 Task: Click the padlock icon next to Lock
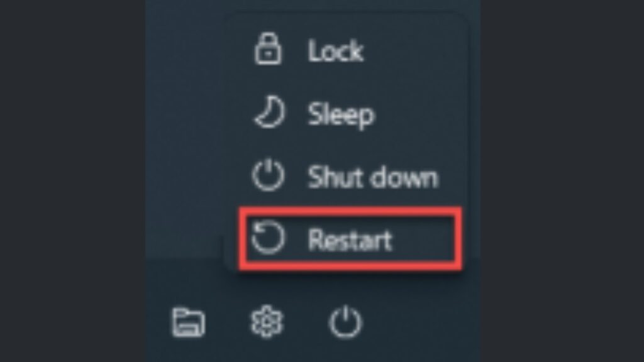click(268, 49)
